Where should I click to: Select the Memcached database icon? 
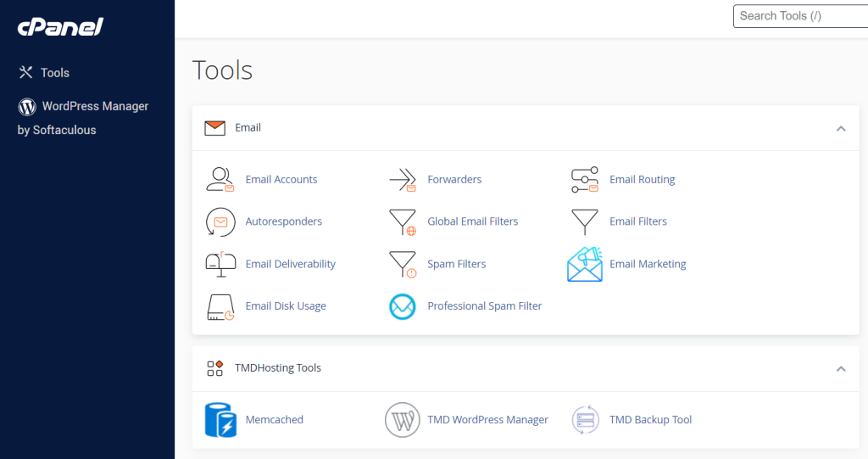click(x=220, y=420)
